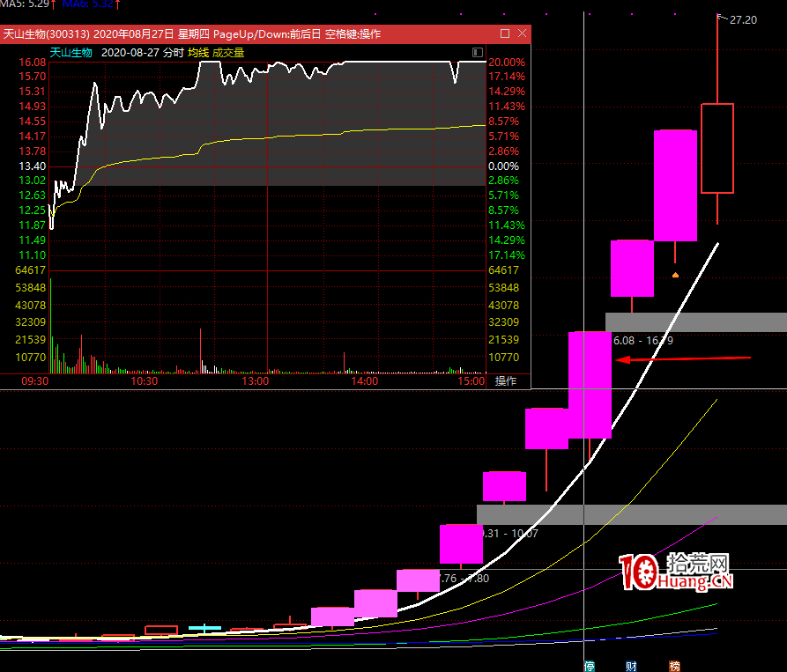Viewport: 787px width, 672px height.
Task: Click the gap label ending in 16.79
Action: pos(643,341)
